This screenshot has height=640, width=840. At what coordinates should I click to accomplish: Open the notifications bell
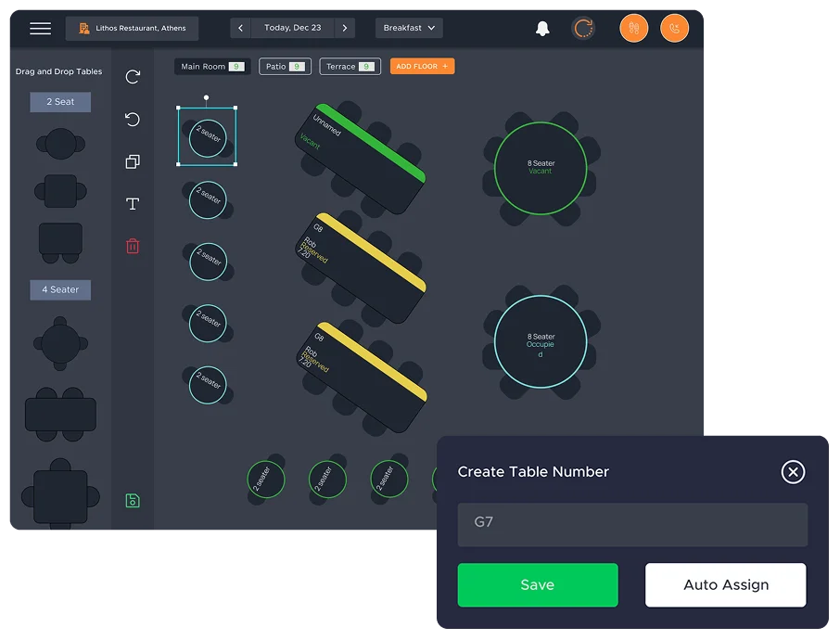pyautogui.click(x=542, y=29)
